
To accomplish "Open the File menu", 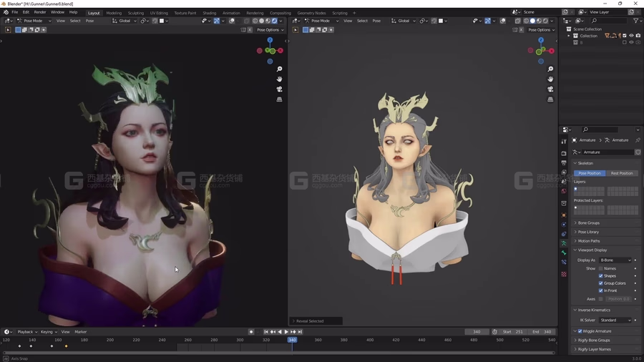I will coord(15,12).
